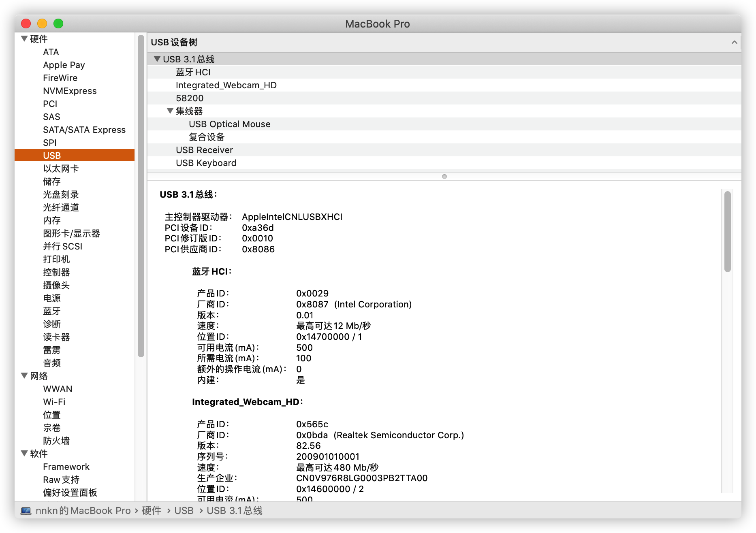Collapse the 软件 software category triangle
Image resolution: width=756 pixels, height=533 pixels.
click(24, 454)
